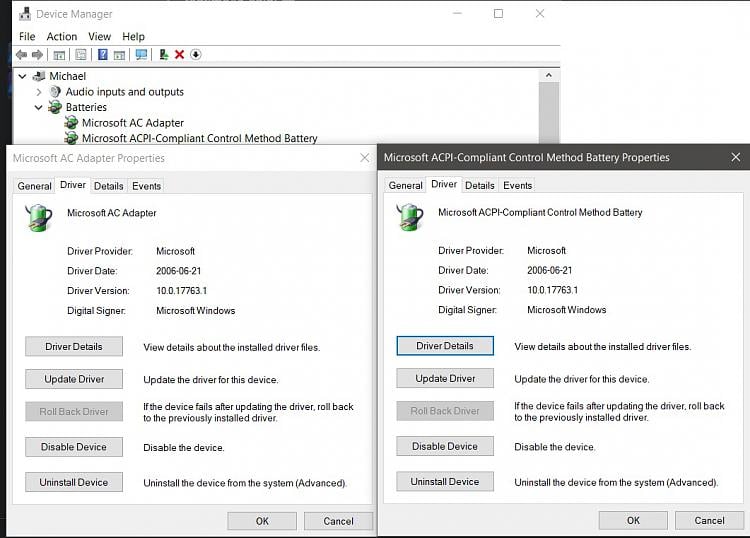
Task: Click the Device Manager title bar icon
Action: tap(25, 14)
